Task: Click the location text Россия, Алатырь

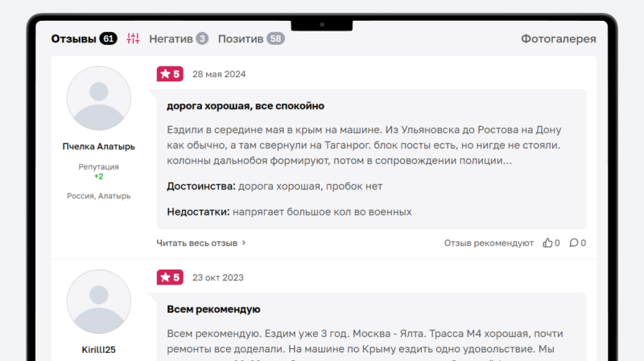Action: [x=98, y=196]
